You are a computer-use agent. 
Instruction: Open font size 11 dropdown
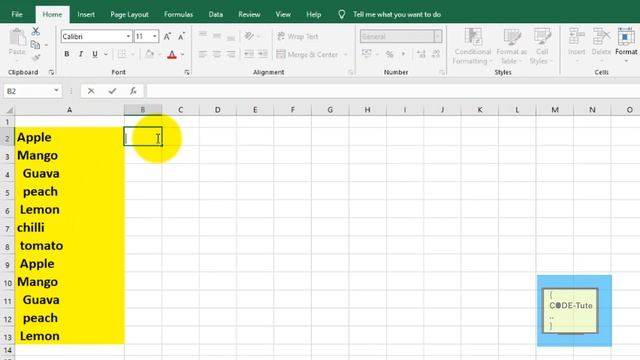pos(155,36)
